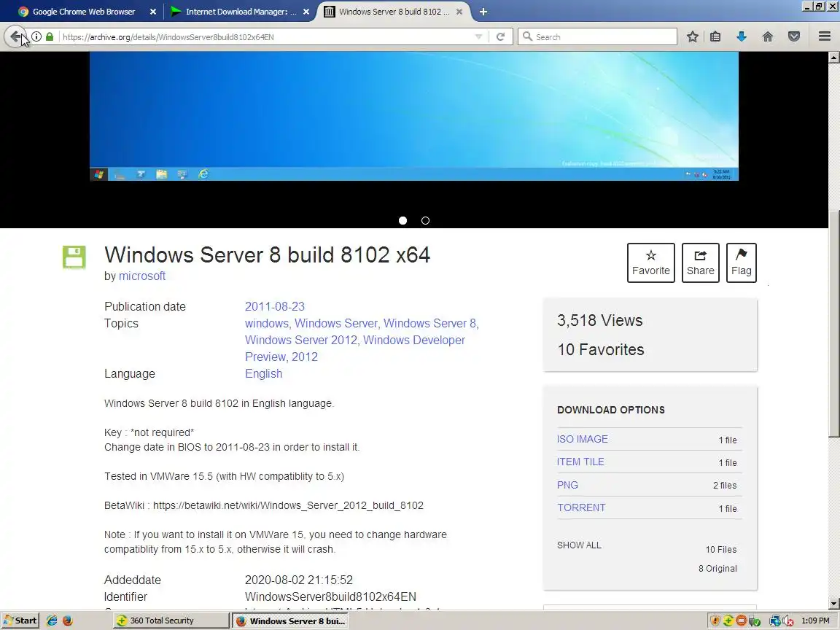Click the 'Windows Server' topic link
The image size is (840, 630).
click(x=336, y=323)
